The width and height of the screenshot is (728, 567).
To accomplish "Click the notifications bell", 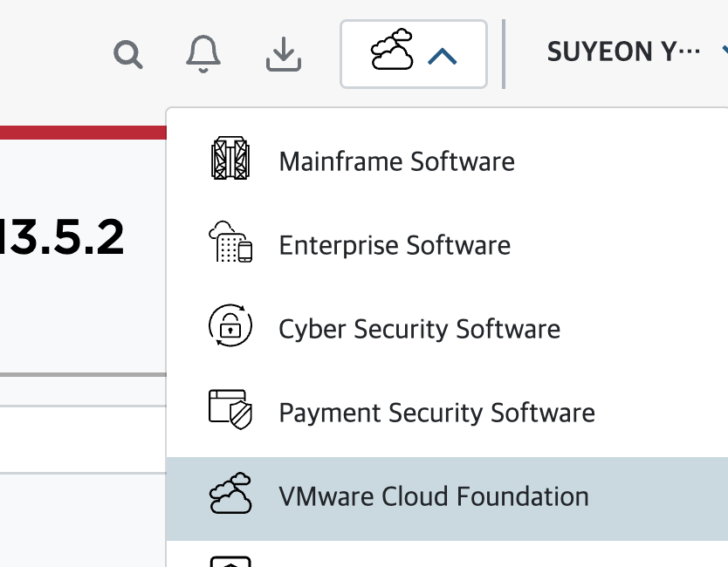I will [204, 54].
